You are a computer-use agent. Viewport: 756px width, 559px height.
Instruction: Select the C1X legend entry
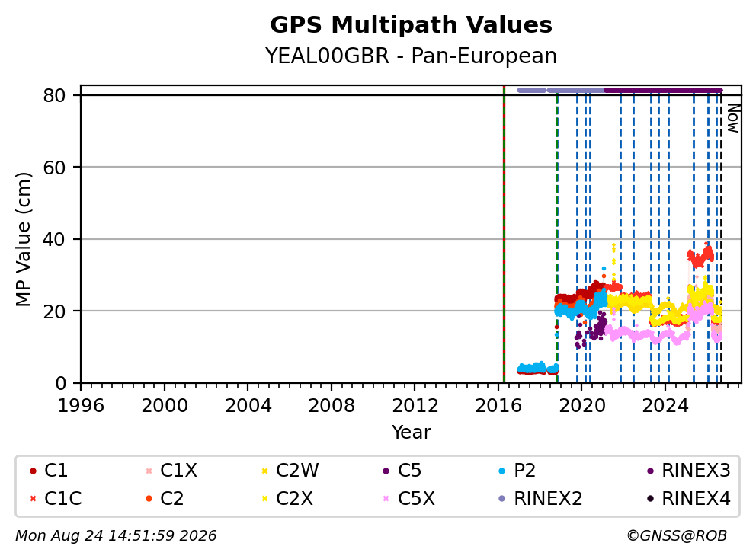tap(171, 471)
